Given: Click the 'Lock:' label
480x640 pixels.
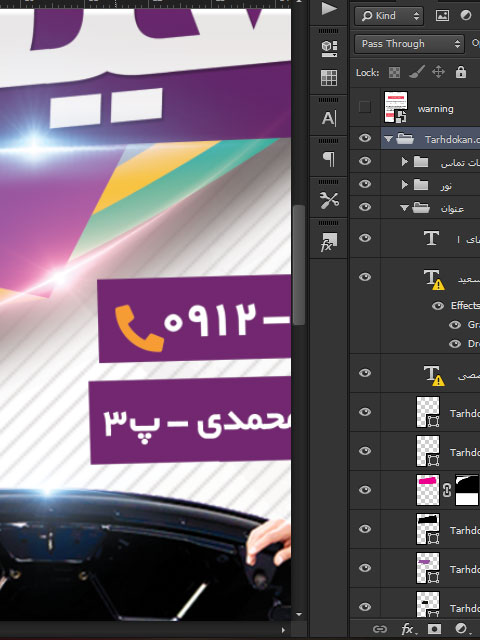Looking at the screenshot, I should 367,73.
